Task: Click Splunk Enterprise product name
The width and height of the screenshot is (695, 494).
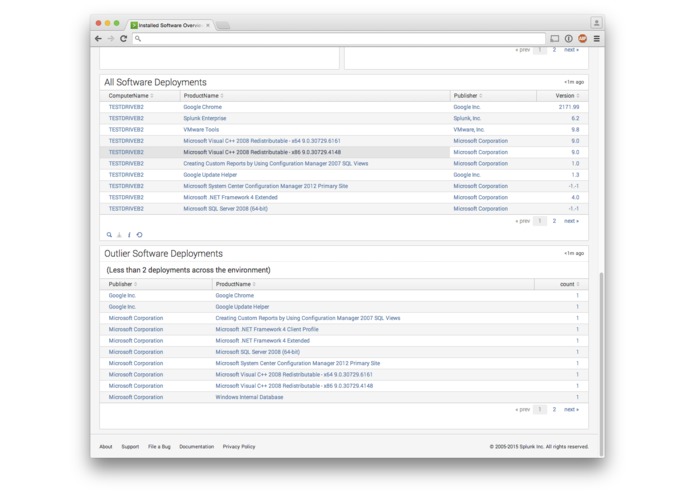Action: [x=205, y=118]
